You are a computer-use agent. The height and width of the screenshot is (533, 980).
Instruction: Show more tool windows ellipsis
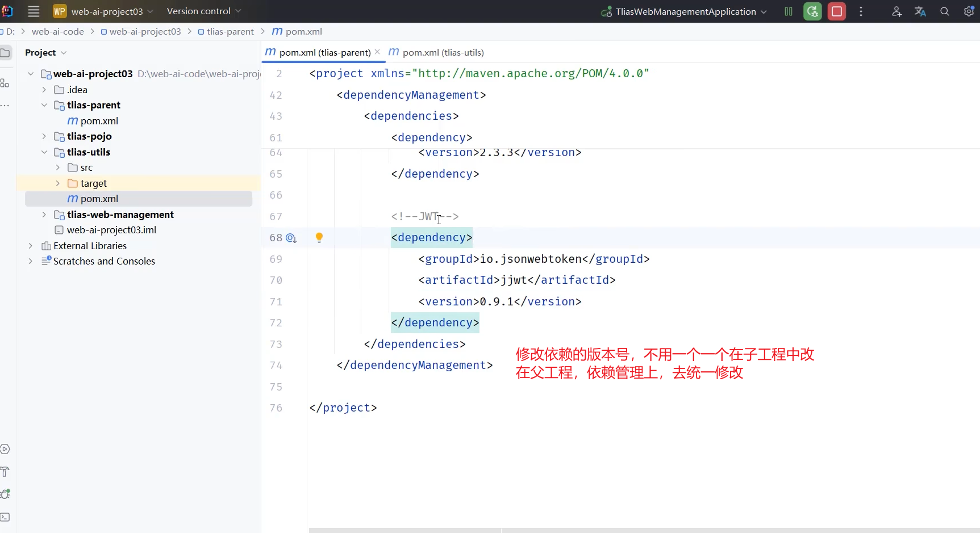point(5,106)
